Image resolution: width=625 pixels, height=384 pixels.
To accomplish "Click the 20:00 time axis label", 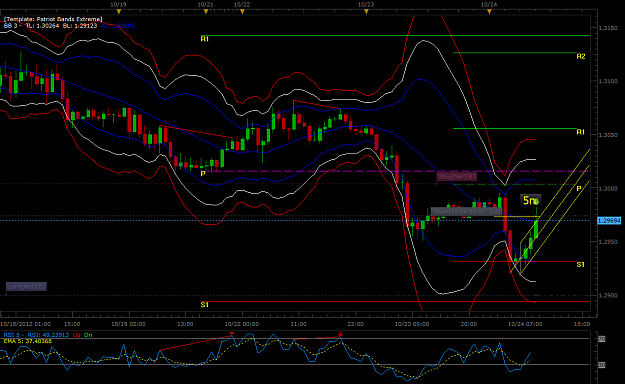I will (468, 324).
